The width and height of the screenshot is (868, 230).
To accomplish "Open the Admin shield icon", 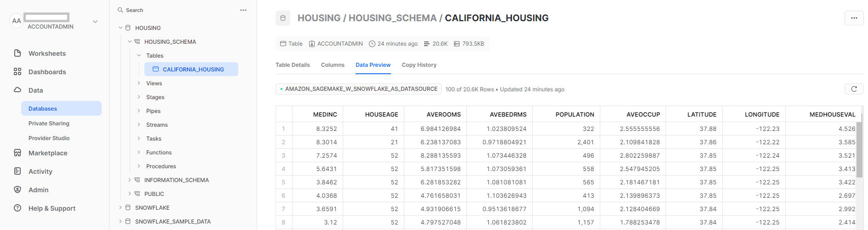I will pyautogui.click(x=17, y=189).
